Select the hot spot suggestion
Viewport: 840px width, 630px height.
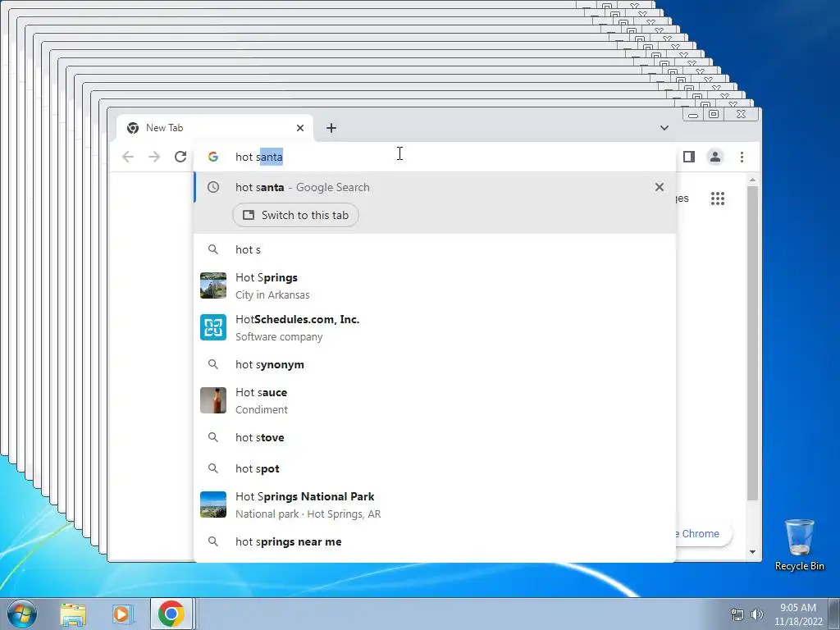(x=435, y=468)
